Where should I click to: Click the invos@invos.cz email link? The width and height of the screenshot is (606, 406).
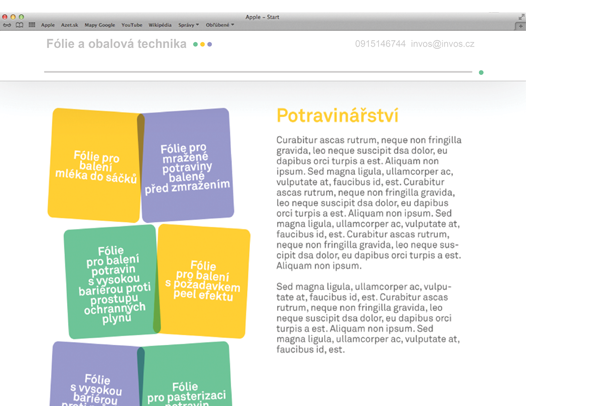point(443,44)
